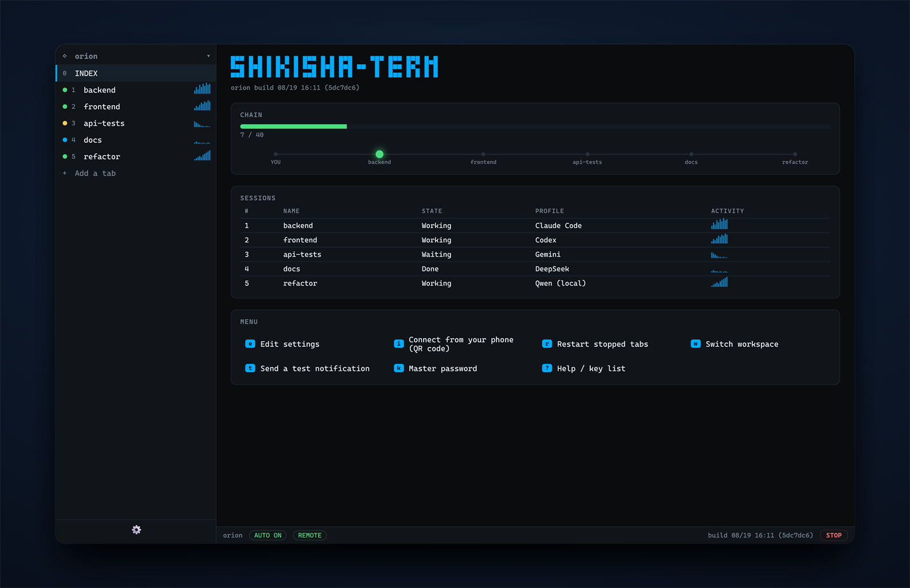The height and width of the screenshot is (588, 910).
Task: Click the 'w' key icon for Switch workspace
Action: [696, 343]
